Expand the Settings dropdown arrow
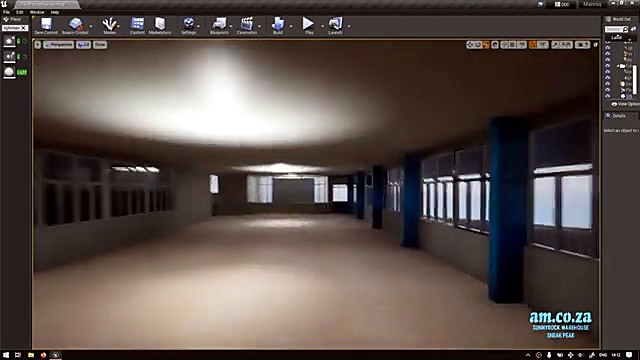Viewport: 640px width, 360px height. tap(199, 26)
